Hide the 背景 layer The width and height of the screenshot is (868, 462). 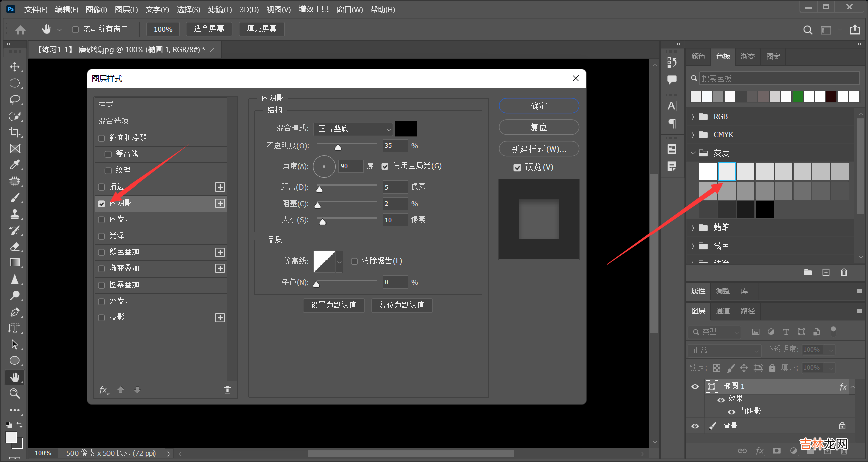(695, 426)
